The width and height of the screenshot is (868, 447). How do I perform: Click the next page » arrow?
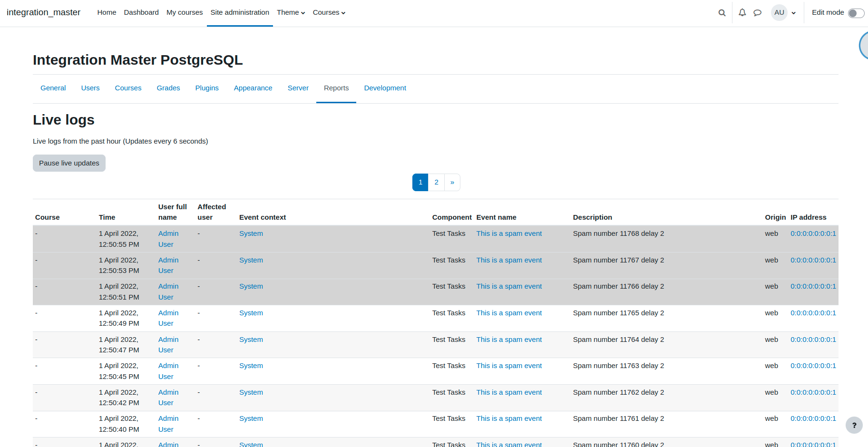[452, 182]
